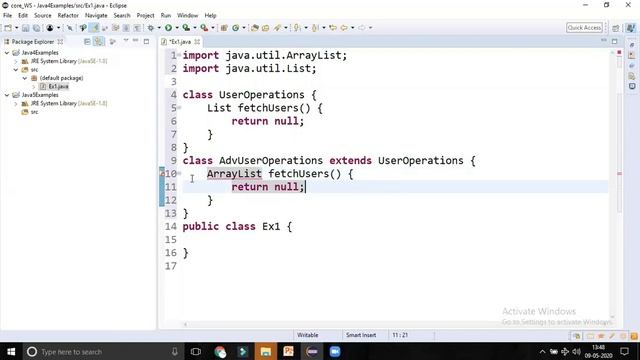Click the Quick Access search field
640x360 pixels.
(584, 28)
